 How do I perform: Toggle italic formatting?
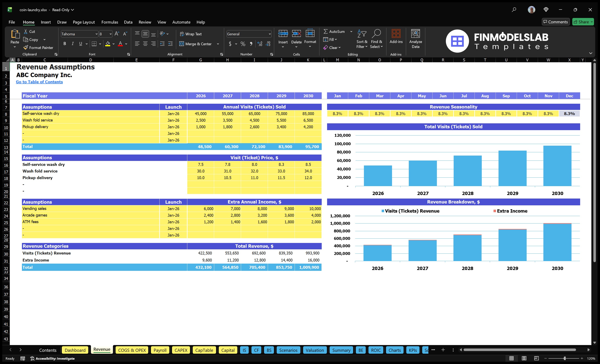tap(72, 44)
